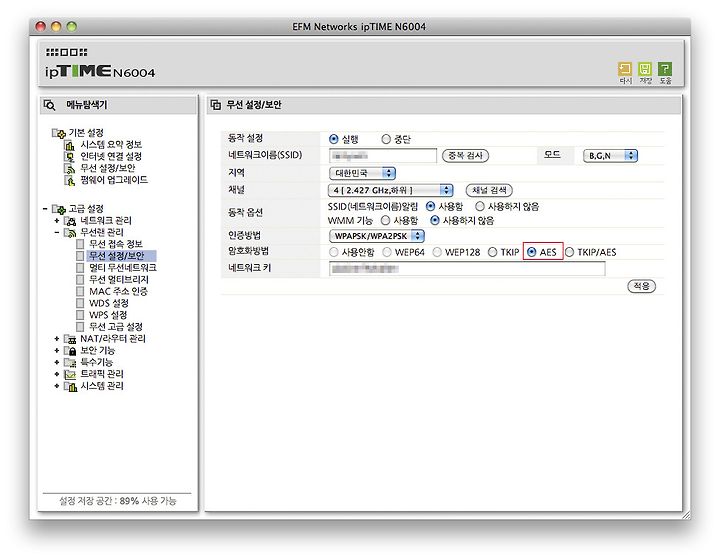This screenshot has height=560, width=720.
Task: Collapse the 무선랜 관리 tree node
Action: pyautogui.click(x=56, y=233)
